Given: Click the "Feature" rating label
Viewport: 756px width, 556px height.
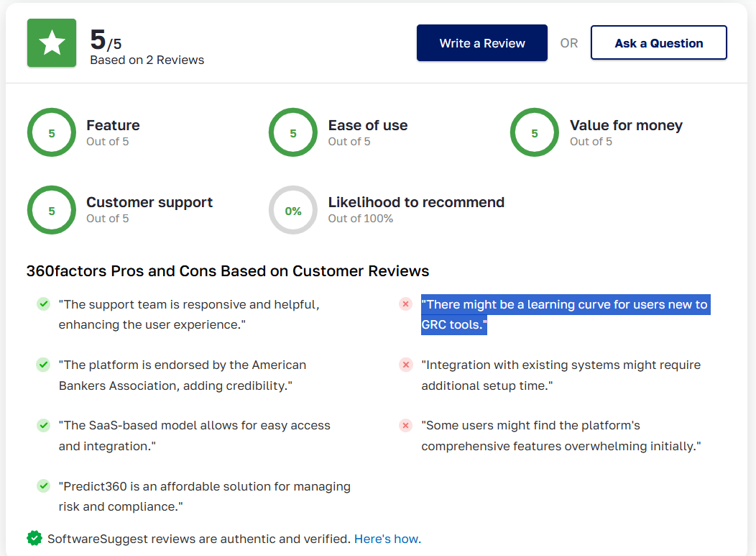Looking at the screenshot, I should pyautogui.click(x=114, y=125).
